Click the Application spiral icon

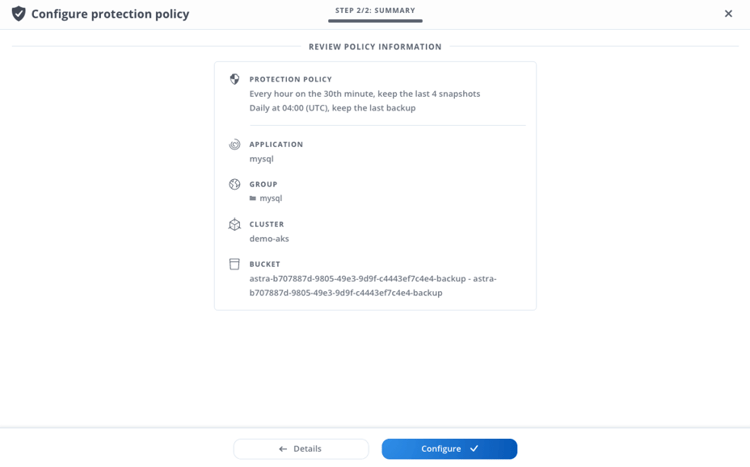point(235,144)
